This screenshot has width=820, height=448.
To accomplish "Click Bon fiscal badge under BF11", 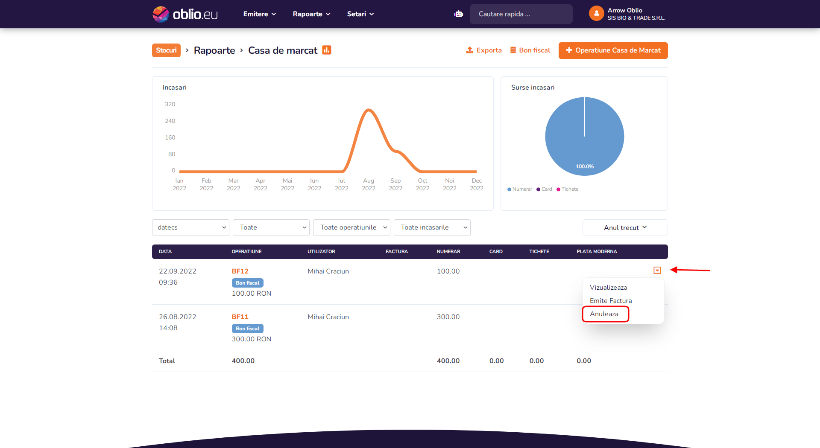I will pyautogui.click(x=247, y=328).
